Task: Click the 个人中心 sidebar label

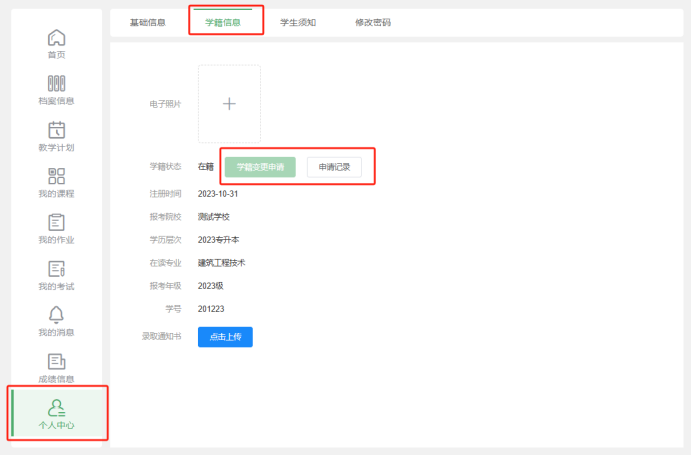Action: tap(56, 425)
